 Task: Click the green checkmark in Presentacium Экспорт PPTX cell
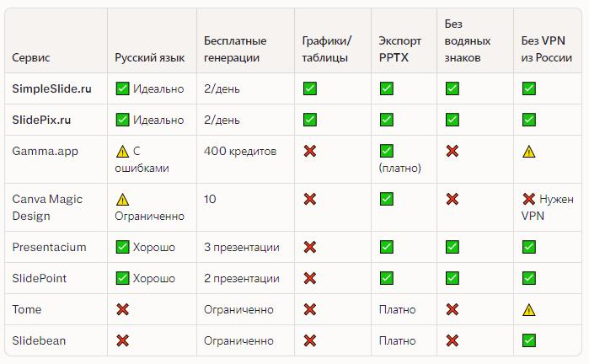(x=386, y=247)
